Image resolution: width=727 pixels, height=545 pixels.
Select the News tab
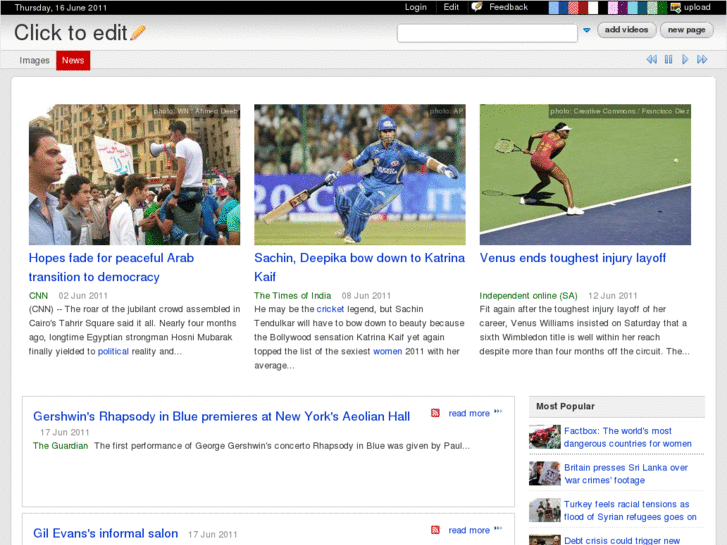(73, 60)
